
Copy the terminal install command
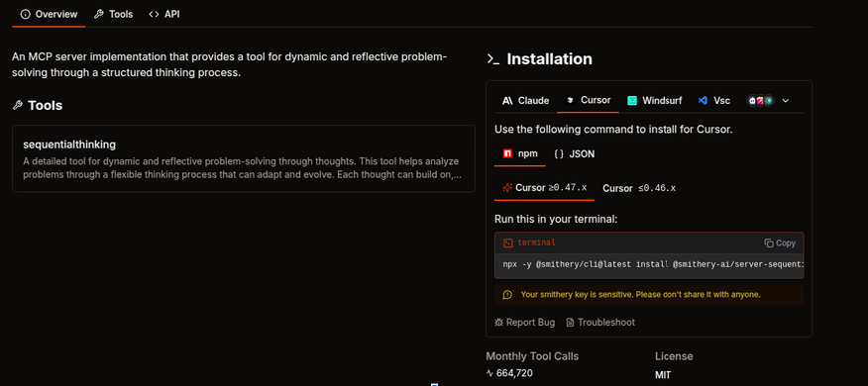[x=780, y=242]
